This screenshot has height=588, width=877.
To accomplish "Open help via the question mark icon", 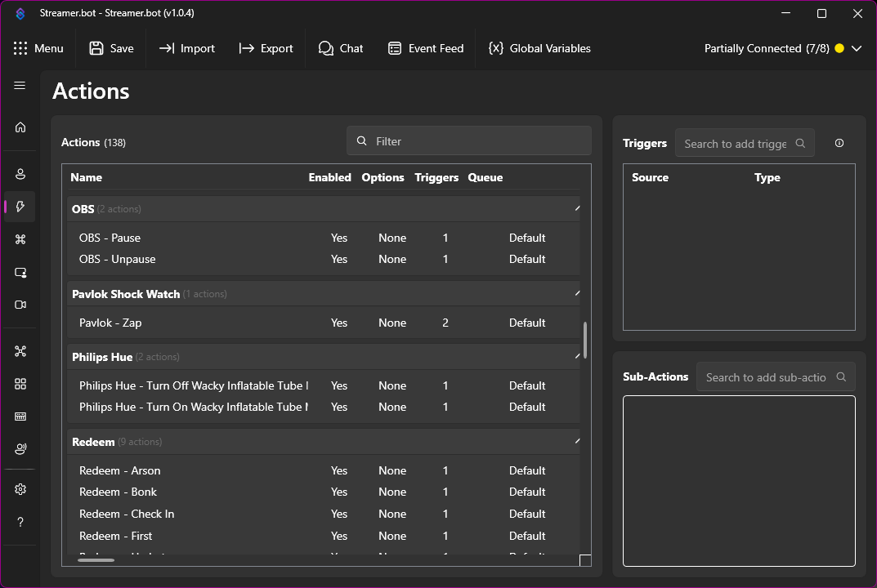I will pyautogui.click(x=20, y=522).
